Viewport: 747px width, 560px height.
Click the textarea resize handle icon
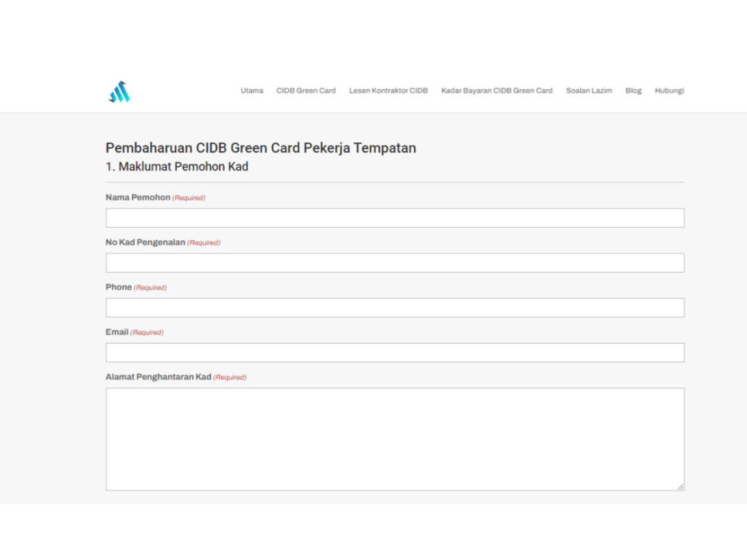point(681,485)
